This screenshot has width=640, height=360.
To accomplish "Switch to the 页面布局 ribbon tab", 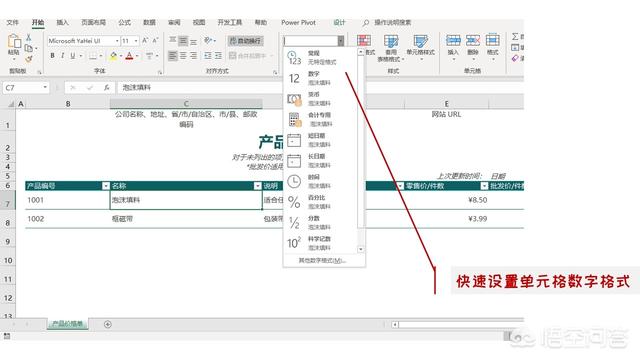I will point(93,22).
